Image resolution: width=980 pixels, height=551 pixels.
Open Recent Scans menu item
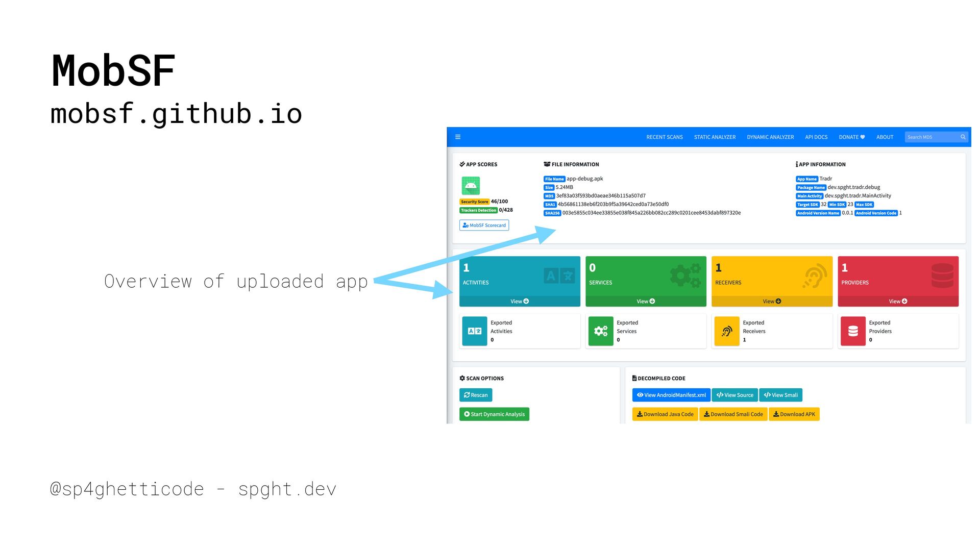(x=664, y=137)
